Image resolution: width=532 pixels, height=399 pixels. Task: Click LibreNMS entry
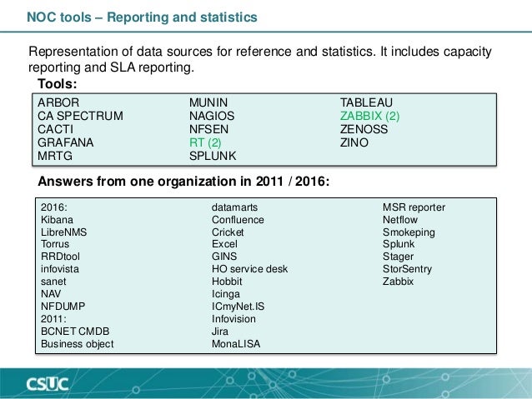(x=63, y=232)
